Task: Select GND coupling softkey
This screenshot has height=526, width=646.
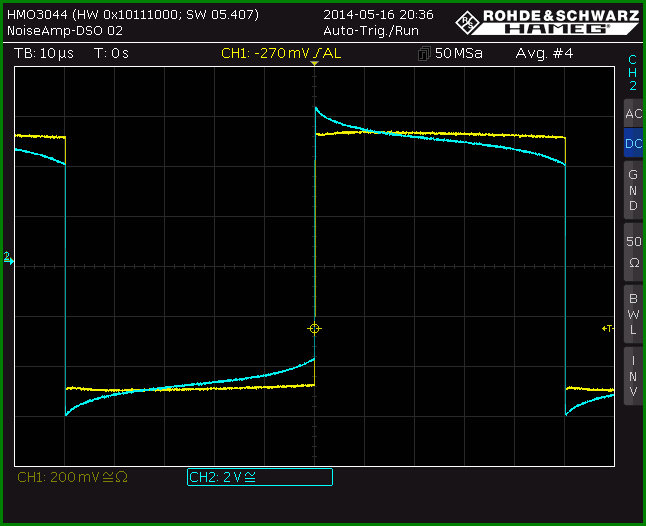Action: coord(633,190)
